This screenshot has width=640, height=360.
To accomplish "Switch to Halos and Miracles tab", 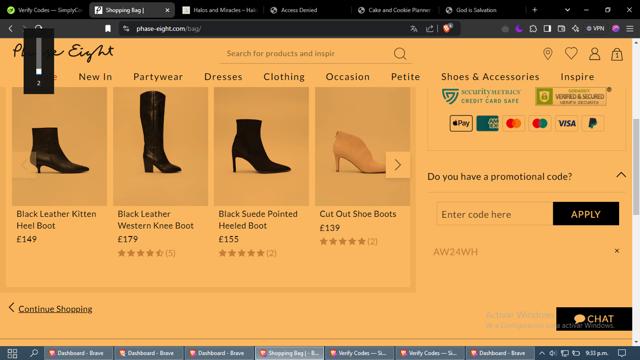I will click(x=221, y=10).
